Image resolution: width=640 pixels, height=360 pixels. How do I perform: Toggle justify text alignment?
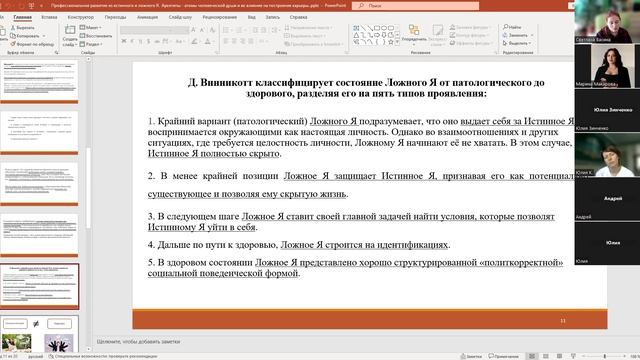point(251,41)
